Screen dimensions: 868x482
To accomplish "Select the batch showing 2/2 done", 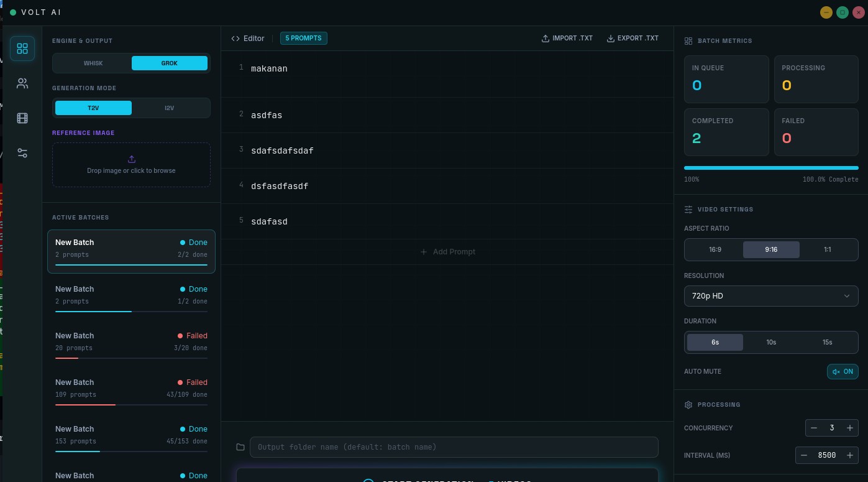I will click(x=131, y=251).
